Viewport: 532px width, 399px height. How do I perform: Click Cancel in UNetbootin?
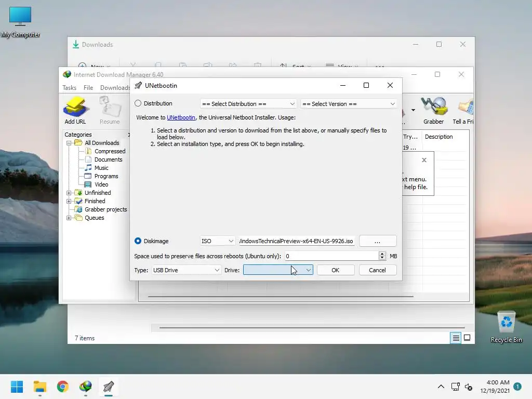point(377,270)
